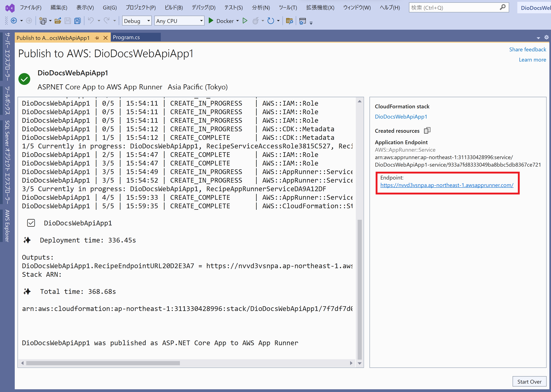
Task: Click the open file folder icon
Action: point(58,21)
